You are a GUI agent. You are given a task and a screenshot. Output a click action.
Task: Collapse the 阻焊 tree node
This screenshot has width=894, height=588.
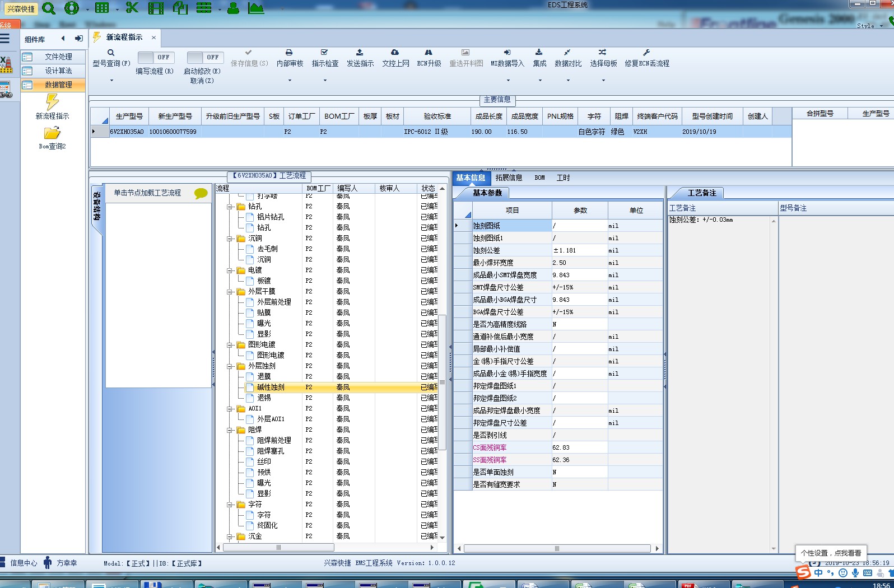229,430
